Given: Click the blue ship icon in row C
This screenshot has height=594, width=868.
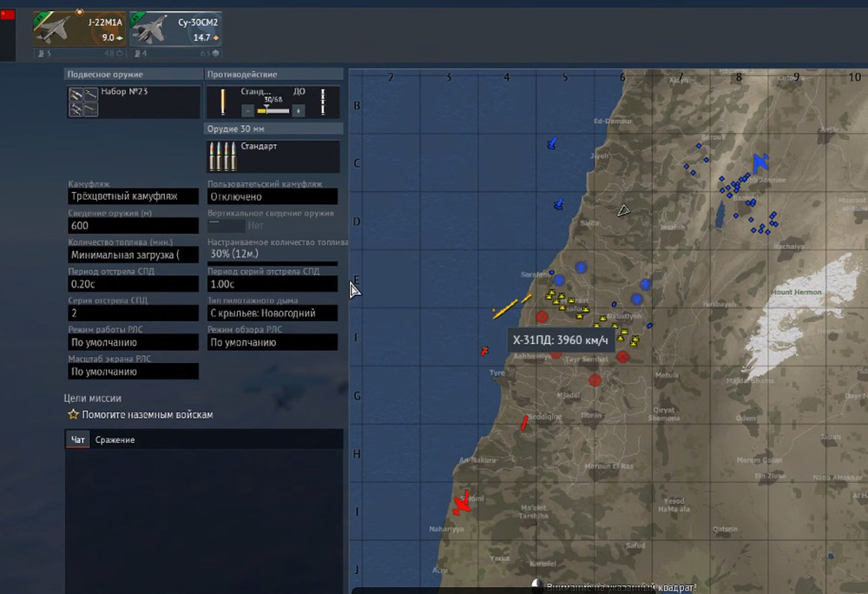Looking at the screenshot, I should [x=552, y=143].
